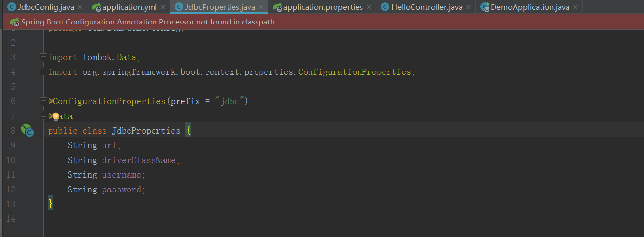Image resolution: width=644 pixels, height=237 pixels.
Task: Click the driverClassName field
Action: click(138, 160)
